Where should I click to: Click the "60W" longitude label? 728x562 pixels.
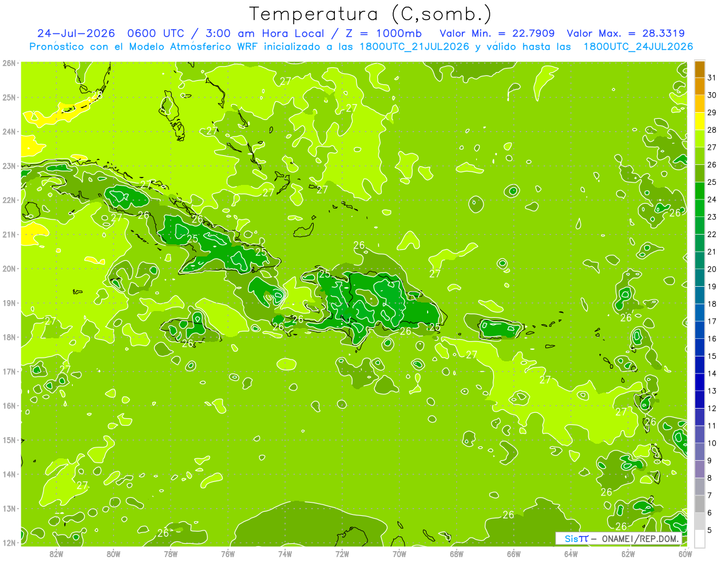pos(686,554)
